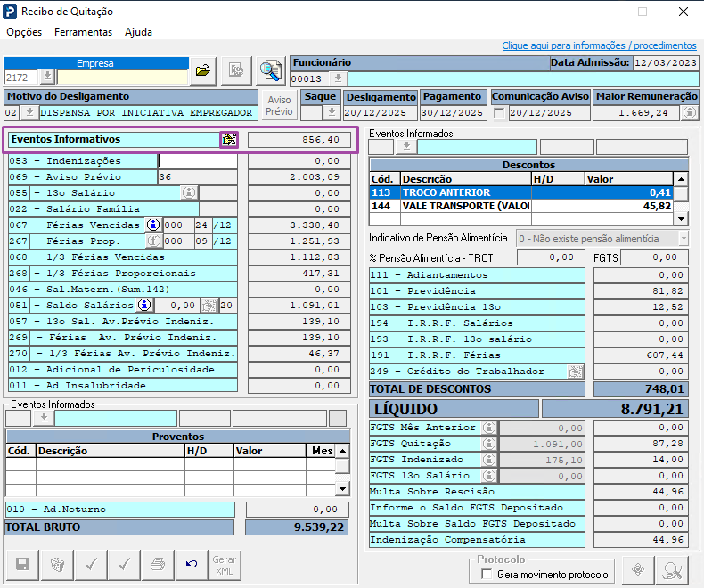Open the Saque dropdown arrow

click(332, 112)
